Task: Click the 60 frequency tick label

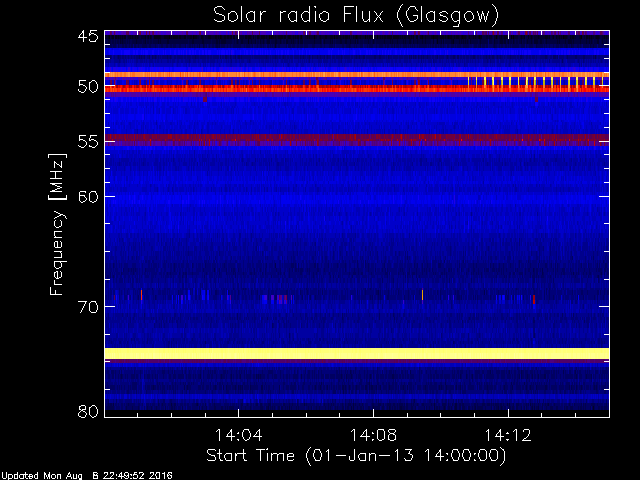Action: click(x=88, y=196)
